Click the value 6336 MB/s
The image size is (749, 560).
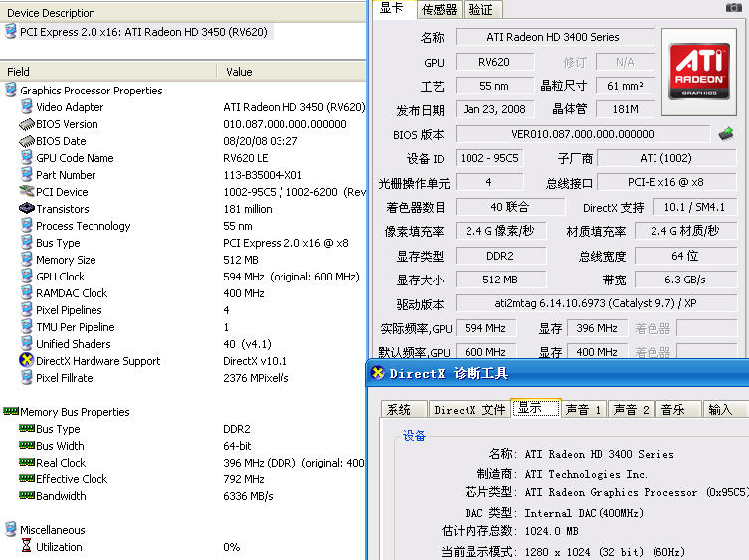point(248,496)
